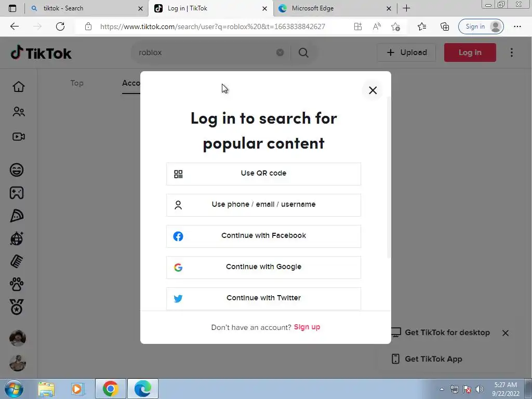Open the Windows Start menu
532x399 pixels.
click(14, 389)
